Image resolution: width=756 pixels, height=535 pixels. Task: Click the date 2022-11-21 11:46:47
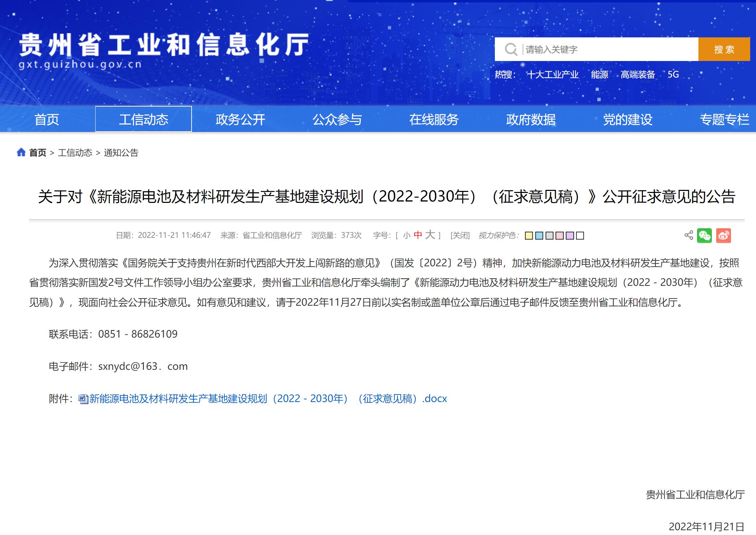[174, 235]
